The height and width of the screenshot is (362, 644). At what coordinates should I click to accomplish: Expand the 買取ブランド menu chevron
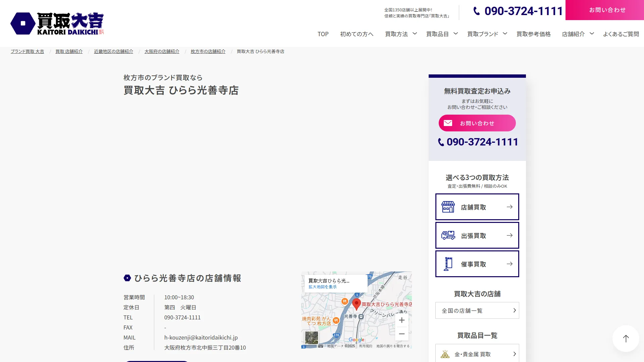[505, 34]
